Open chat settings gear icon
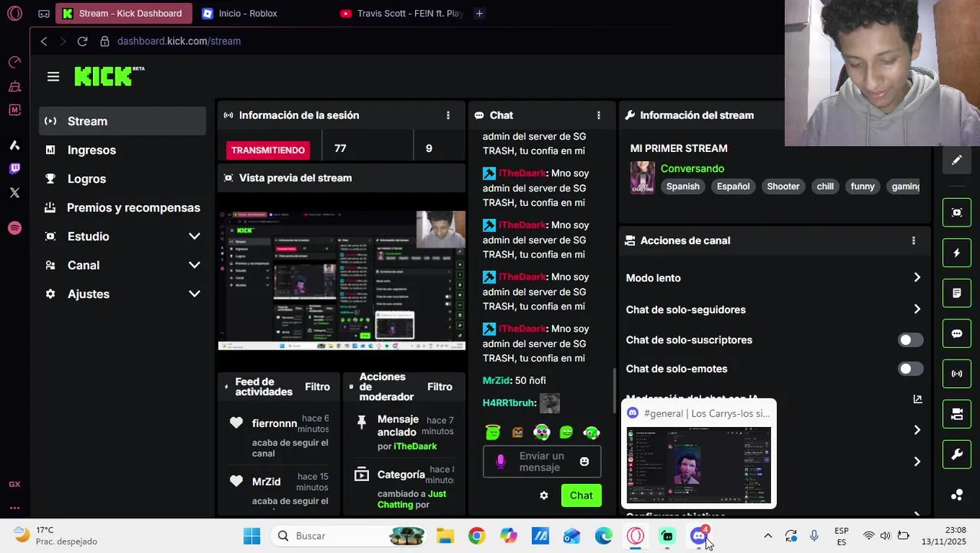The image size is (980, 553). pyautogui.click(x=544, y=495)
